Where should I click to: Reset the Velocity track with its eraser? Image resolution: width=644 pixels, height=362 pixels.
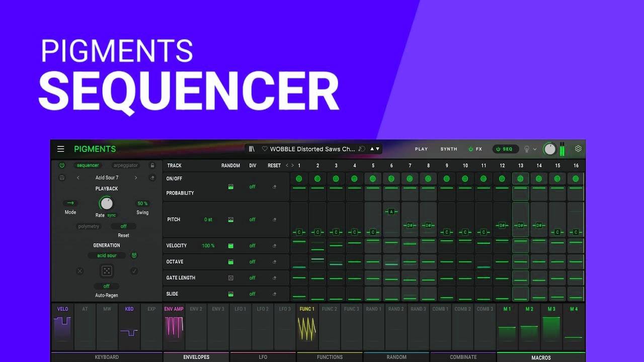[274, 246]
